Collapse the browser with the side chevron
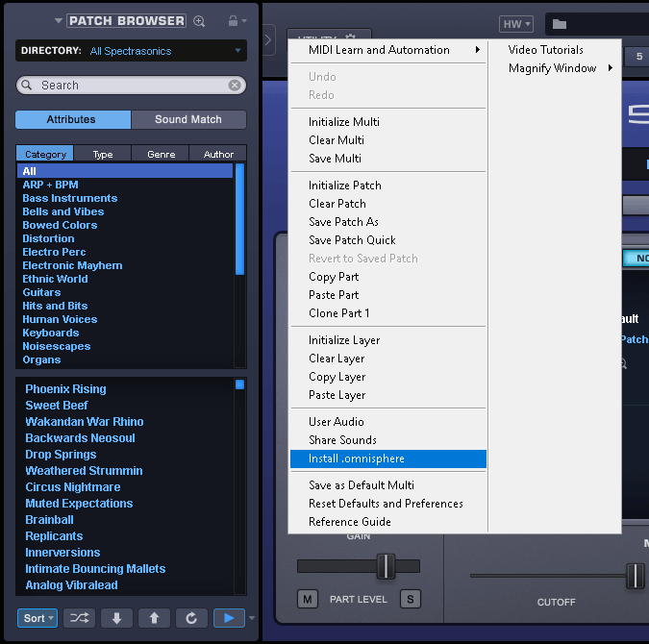The image size is (649, 644). pos(268,39)
